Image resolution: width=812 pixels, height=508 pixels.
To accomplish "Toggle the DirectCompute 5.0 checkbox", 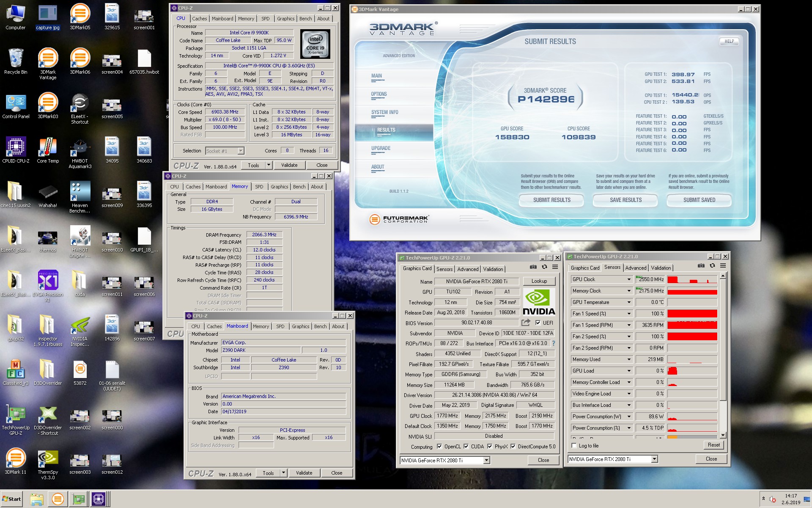I will pyautogui.click(x=513, y=446).
